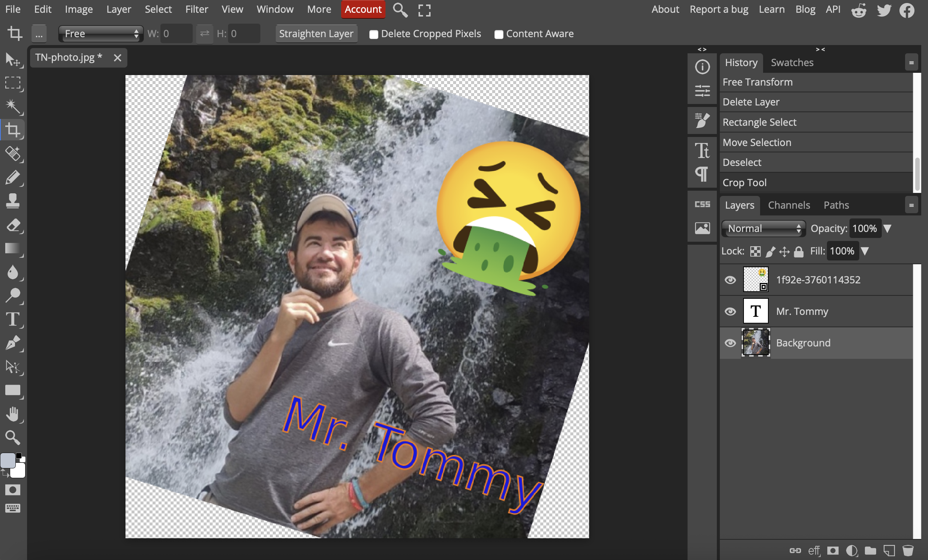Click the delete layer trash icon
This screenshot has width=928, height=560.
click(x=908, y=551)
